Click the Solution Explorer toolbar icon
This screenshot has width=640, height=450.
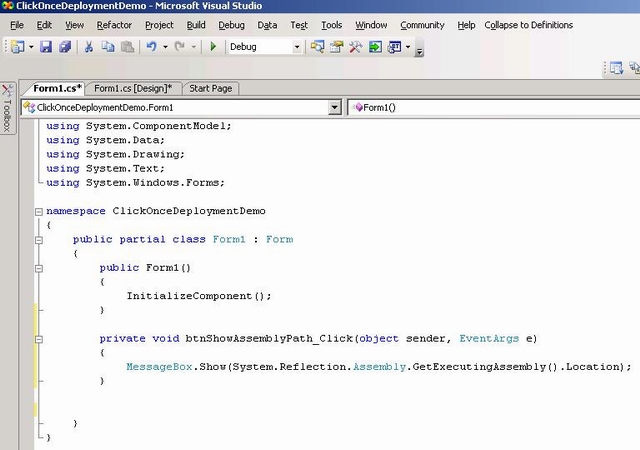point(317,47)
